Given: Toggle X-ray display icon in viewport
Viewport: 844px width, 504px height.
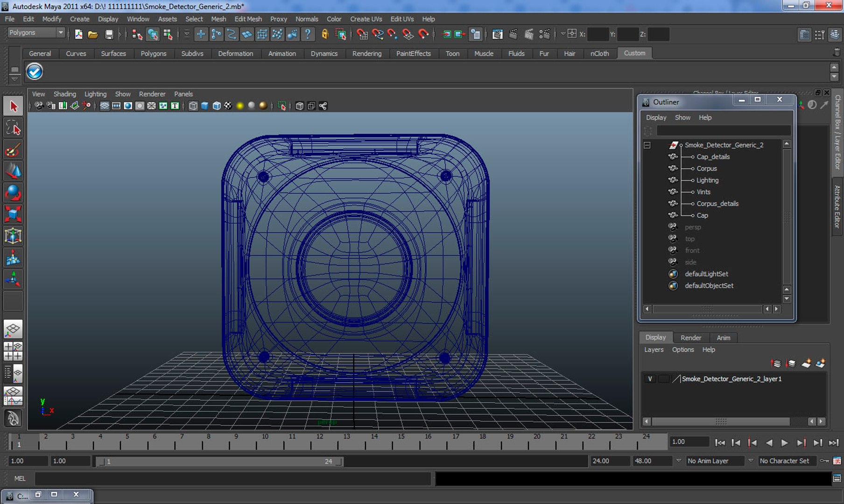Looking at the screenshot, I should (x=299, y=106).
